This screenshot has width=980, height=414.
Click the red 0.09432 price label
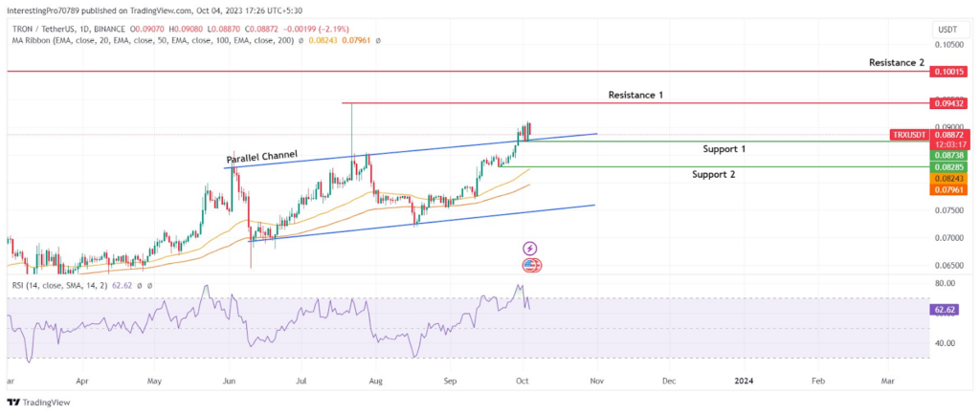point(948,103)
